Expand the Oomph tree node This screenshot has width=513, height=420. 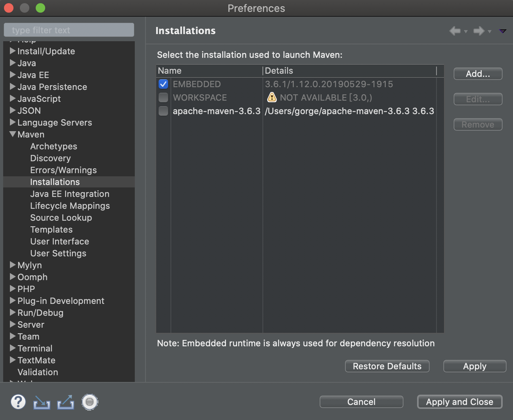pos(13,277)
